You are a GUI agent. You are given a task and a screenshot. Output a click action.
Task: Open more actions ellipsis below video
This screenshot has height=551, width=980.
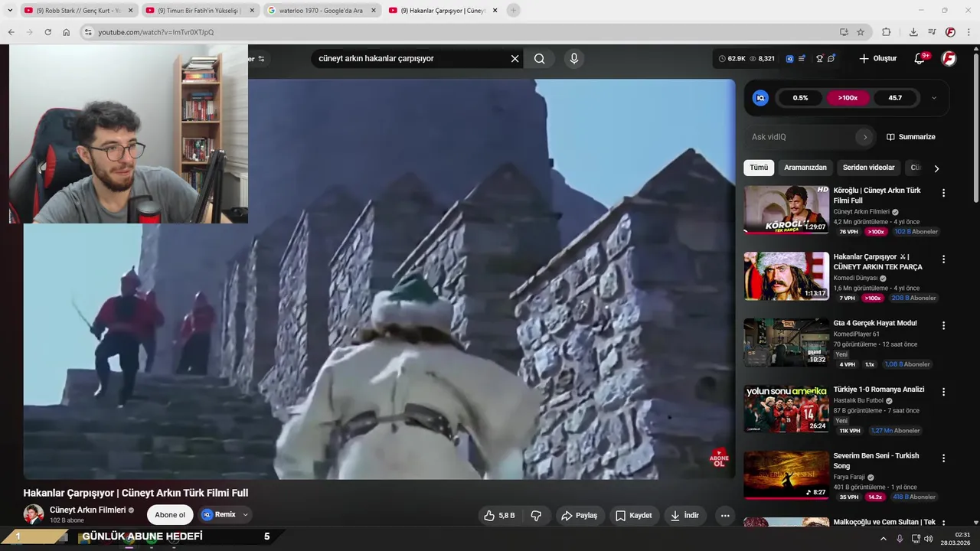click(725, 516)
